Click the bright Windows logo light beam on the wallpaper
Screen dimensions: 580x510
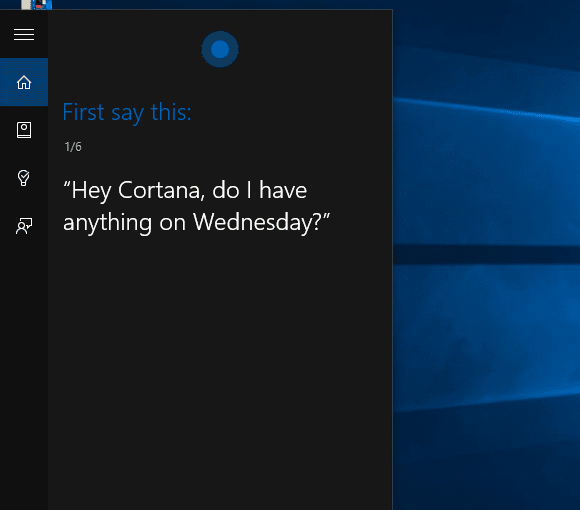[486, 109]
